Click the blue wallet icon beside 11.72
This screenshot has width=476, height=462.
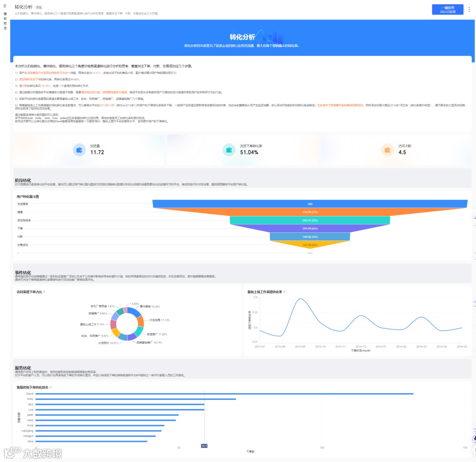79,150
